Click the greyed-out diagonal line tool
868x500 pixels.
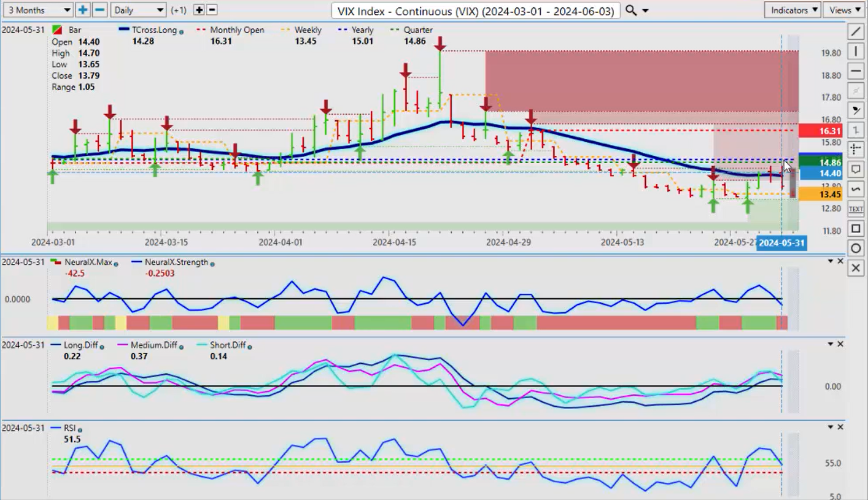pos(856,91)
